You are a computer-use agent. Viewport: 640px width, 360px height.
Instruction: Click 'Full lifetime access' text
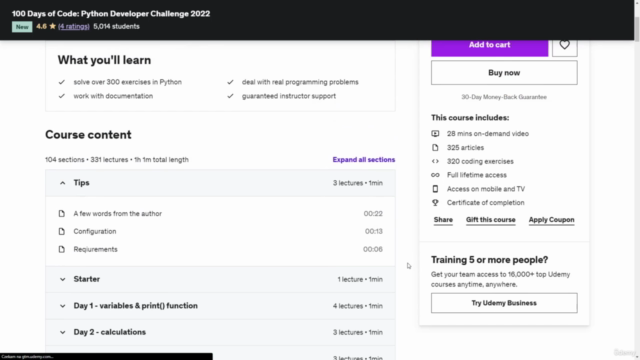tap(476, 175)
